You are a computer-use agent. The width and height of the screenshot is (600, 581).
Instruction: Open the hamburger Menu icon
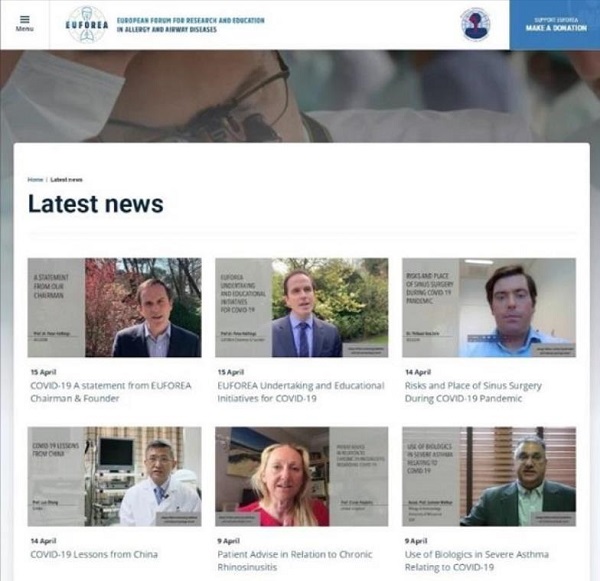click(x=24, y=21)
